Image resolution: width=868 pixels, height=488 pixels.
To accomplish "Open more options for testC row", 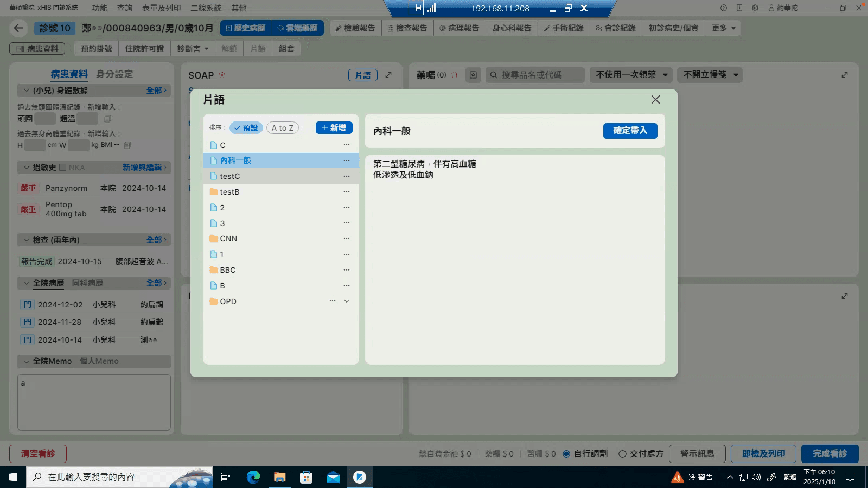I will [x=347, y=176].
